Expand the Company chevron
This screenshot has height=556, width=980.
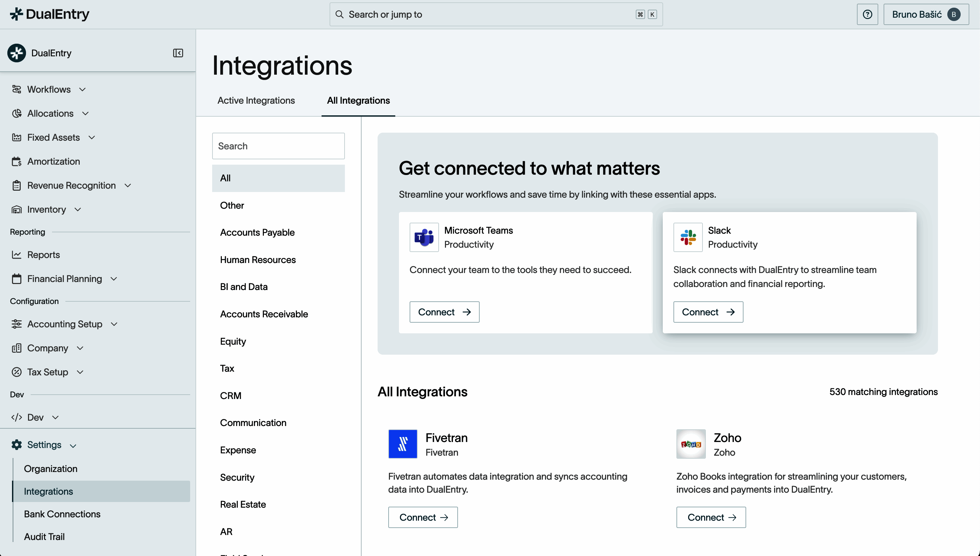point(80,348)
